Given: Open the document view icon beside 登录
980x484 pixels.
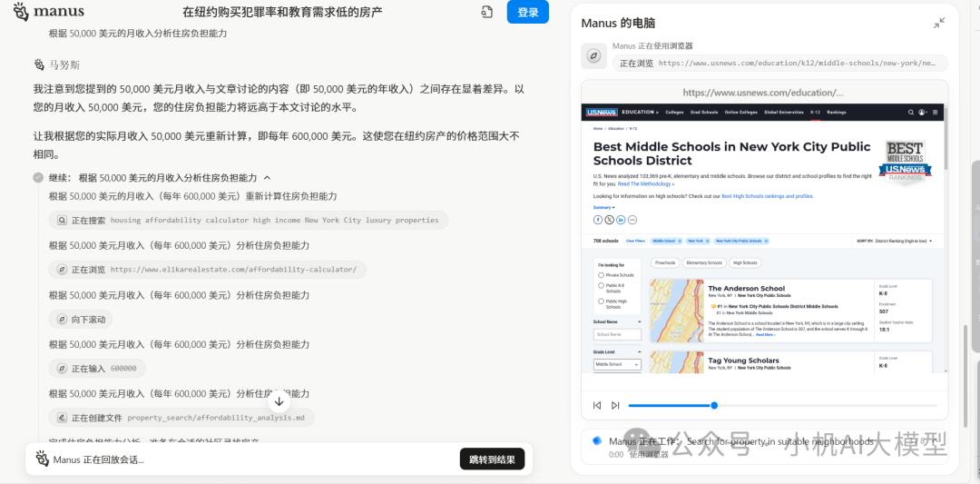Looking at the screenshot, I should [x=487, y=12].
